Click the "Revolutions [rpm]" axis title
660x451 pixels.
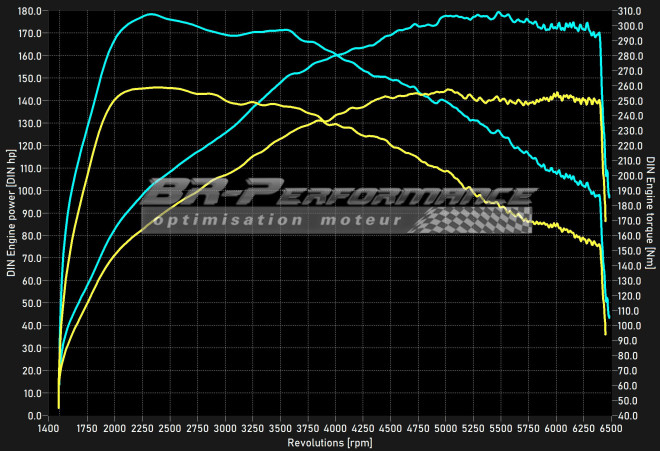tap(330, 442)
